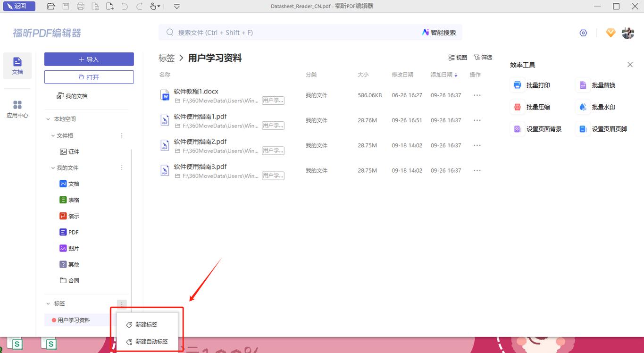Toggle the 视图 view layout mode

457,57
